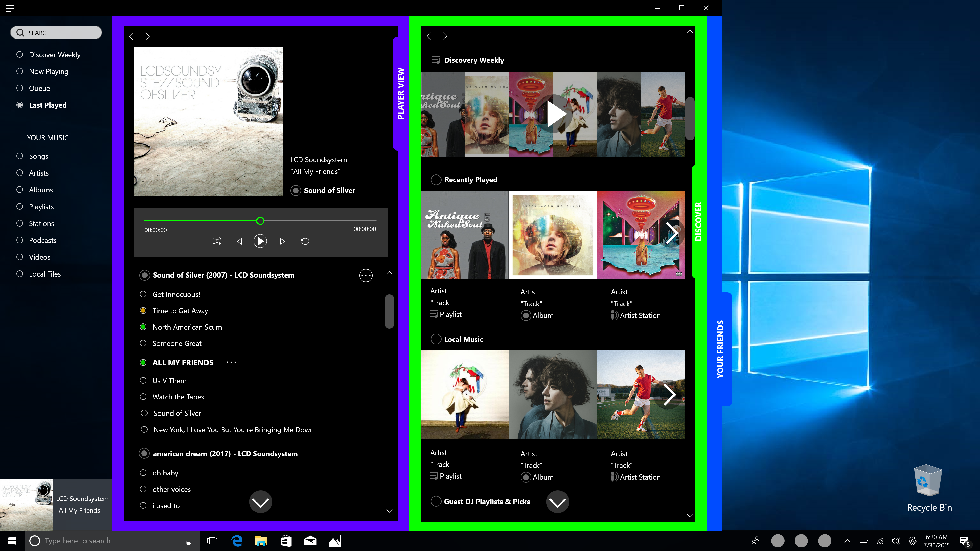980x551 pixels.
Task: Open Recently Played section
Action: [x=464, y=180]
